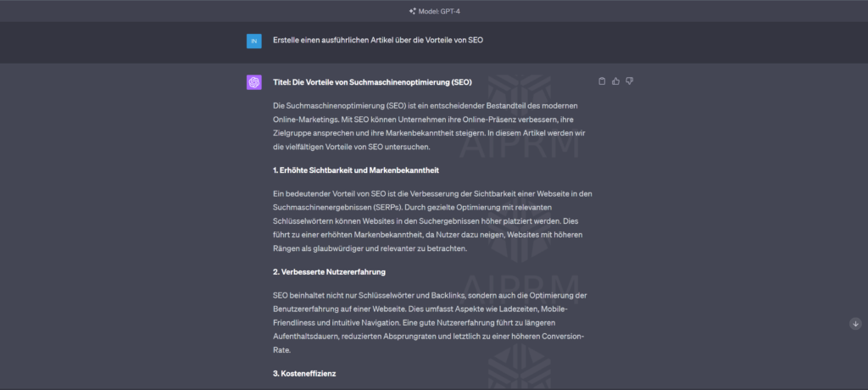This screenshot has height=390, width=868.
Task: Click heading '1. Erhöhte Sichtbarkeit und Markenbekanntheit'
Action: click(356, 170)
